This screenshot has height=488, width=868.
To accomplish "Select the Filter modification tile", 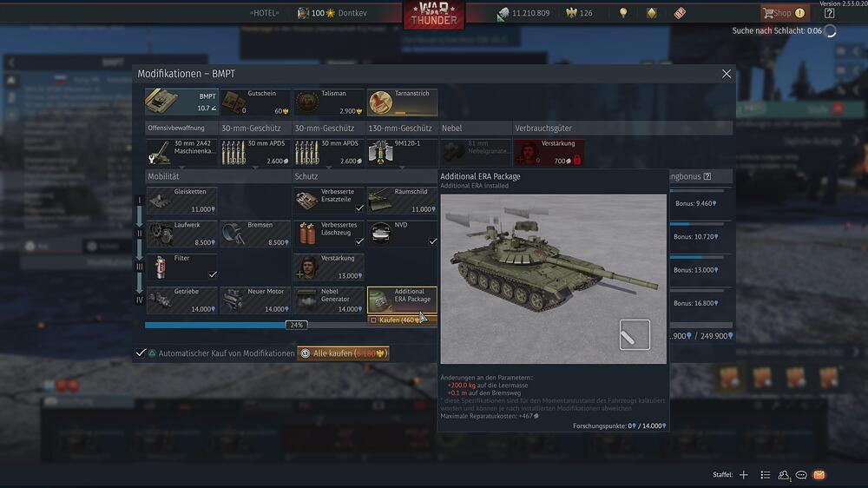I will [x=181, y=267].
